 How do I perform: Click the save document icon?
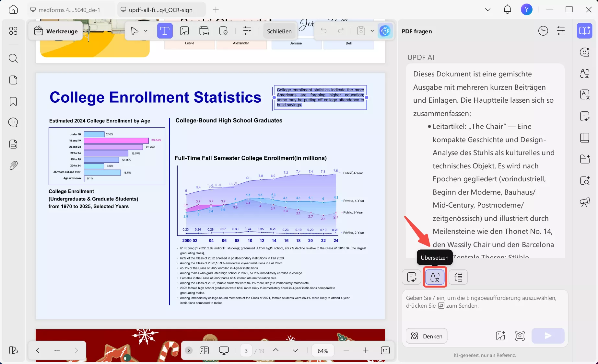[361, 31]
